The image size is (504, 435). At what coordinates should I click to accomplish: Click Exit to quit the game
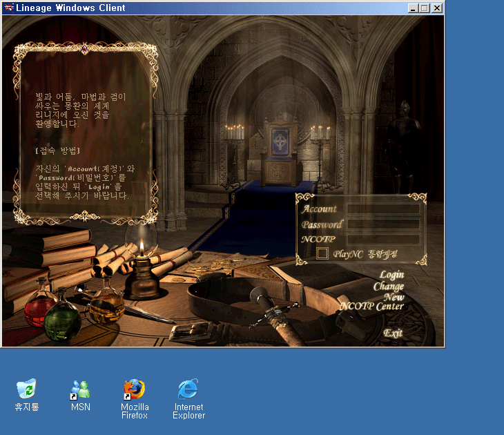pos(393,333)
